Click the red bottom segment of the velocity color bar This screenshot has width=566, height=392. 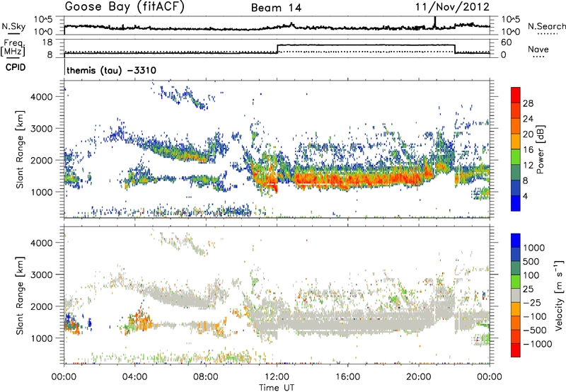click(516, 350)
